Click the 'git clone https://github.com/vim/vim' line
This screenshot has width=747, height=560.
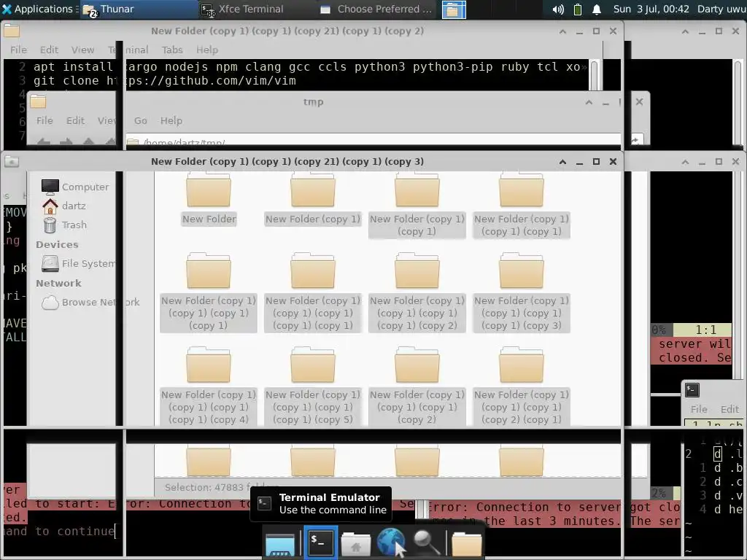[x=165, y=80]
